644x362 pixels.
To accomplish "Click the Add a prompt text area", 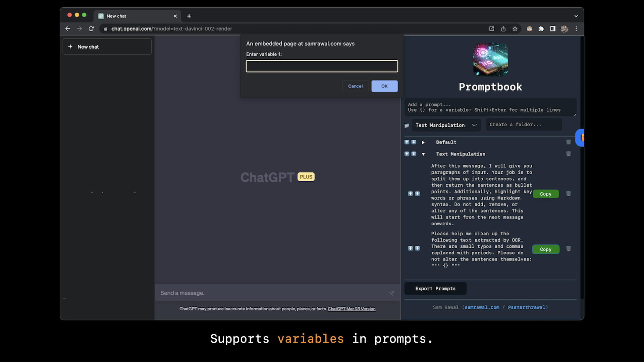I will (490, 107).
